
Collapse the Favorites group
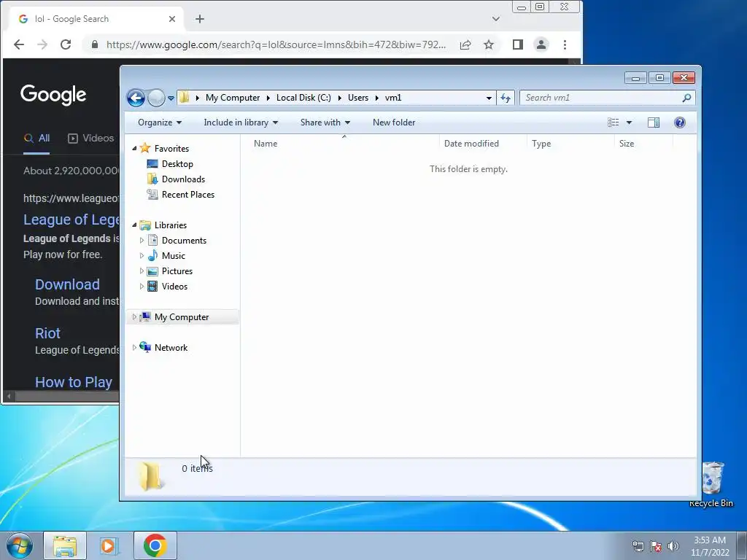pos(134,149)
